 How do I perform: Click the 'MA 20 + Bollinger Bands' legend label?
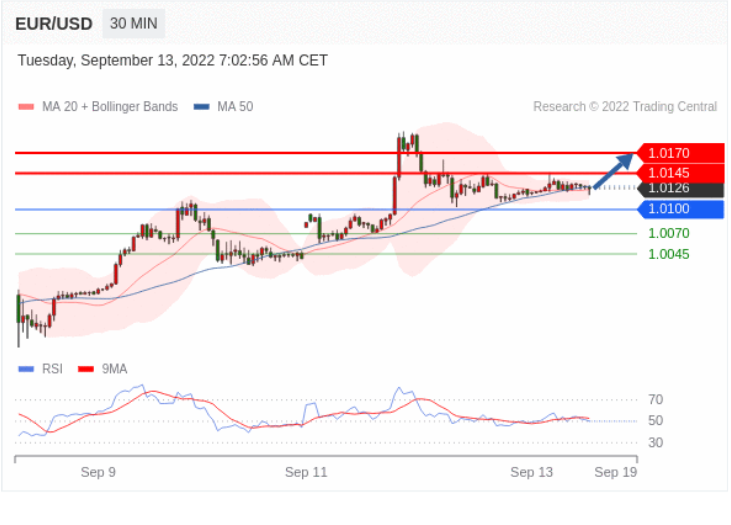point(110,107)
